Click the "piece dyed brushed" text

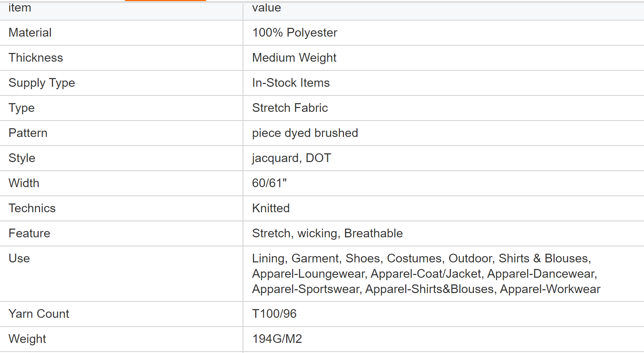tap(305, 133)
